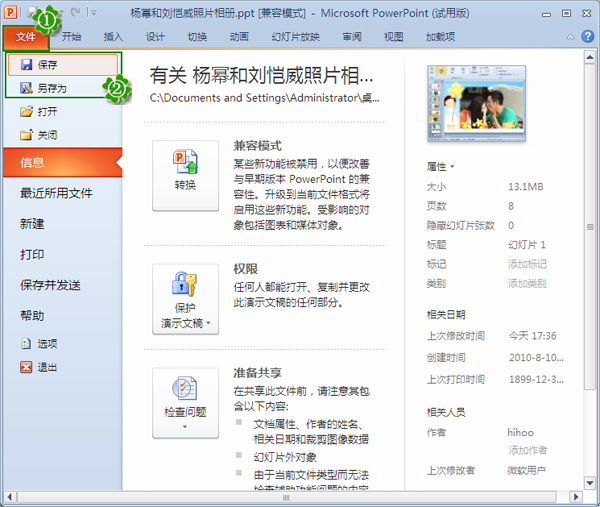The width and height of the screenshot is (600, 507).
Task: Click the Prepare for Sharing (准备共享) heading
Action: point(258,373)
